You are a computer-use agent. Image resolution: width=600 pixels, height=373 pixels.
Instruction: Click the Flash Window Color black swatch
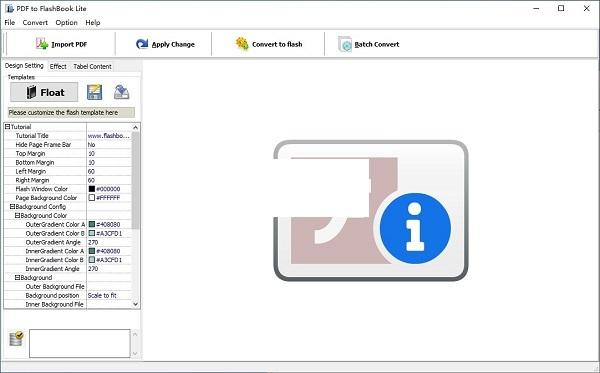[92, 189]
